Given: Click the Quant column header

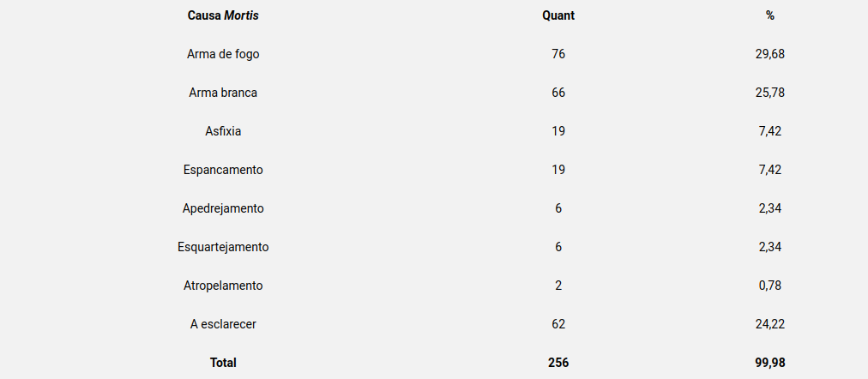Looking at the screenshot, I should (558, 15).
